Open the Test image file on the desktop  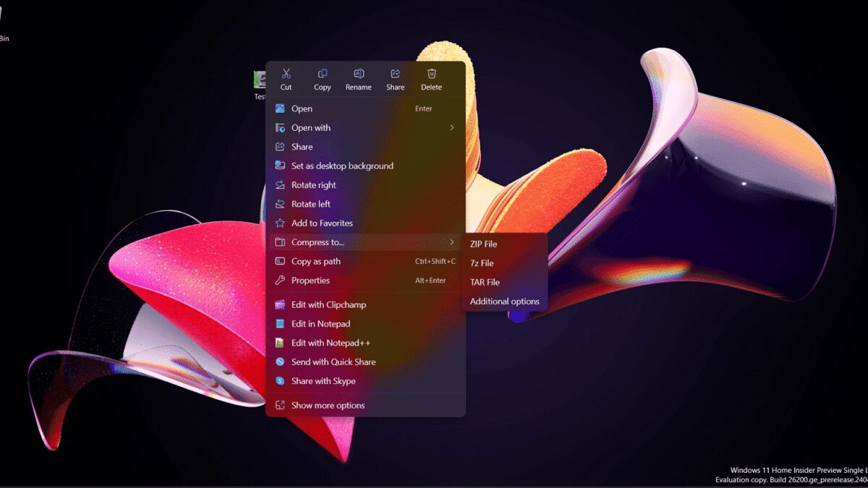(x=260, y=80)
